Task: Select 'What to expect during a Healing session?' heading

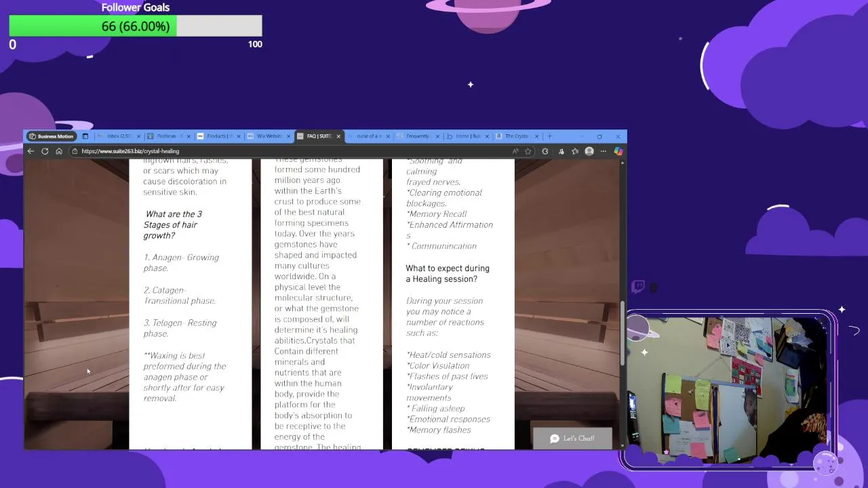Action: [448, 274]
